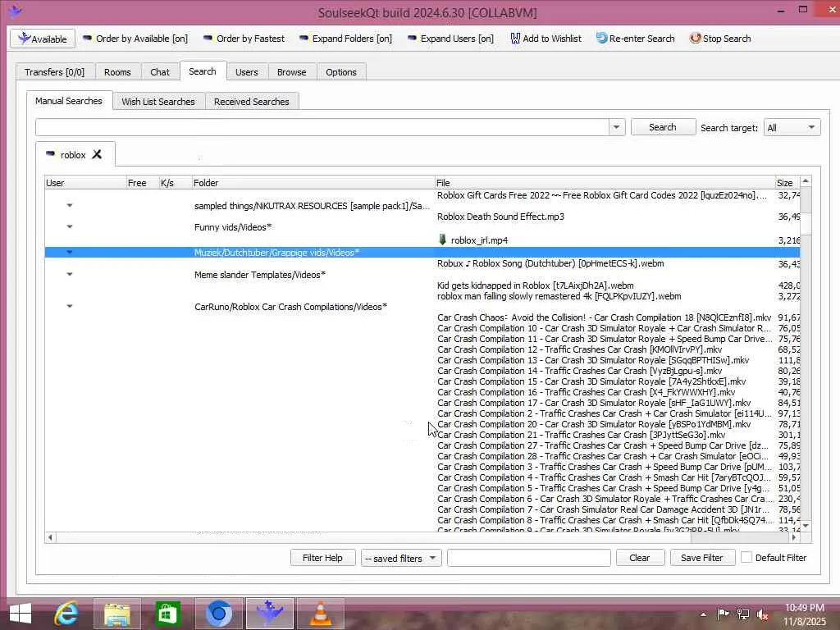
Task: Show hidden tray icons arrow
Action: [703, 614]
